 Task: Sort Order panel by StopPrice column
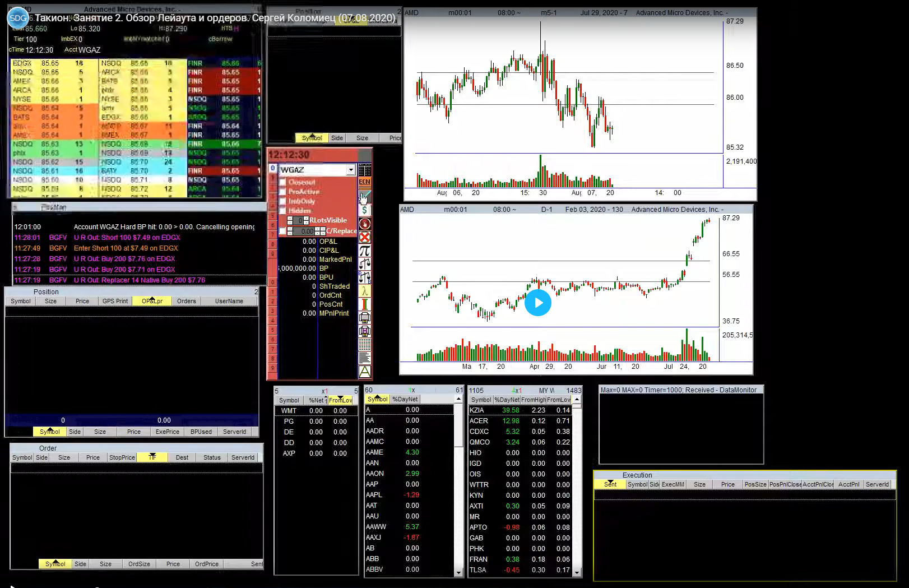[x=122, y=457]
